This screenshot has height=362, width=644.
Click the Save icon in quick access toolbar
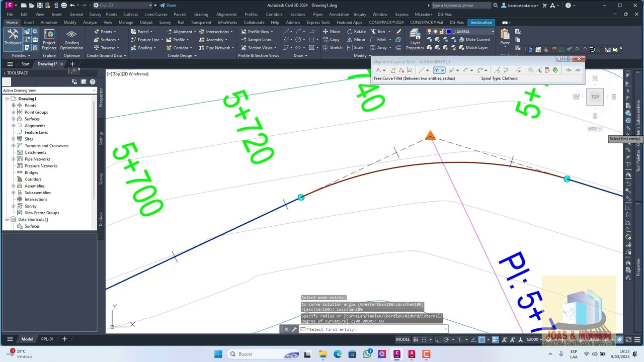(x=40, y=6)
